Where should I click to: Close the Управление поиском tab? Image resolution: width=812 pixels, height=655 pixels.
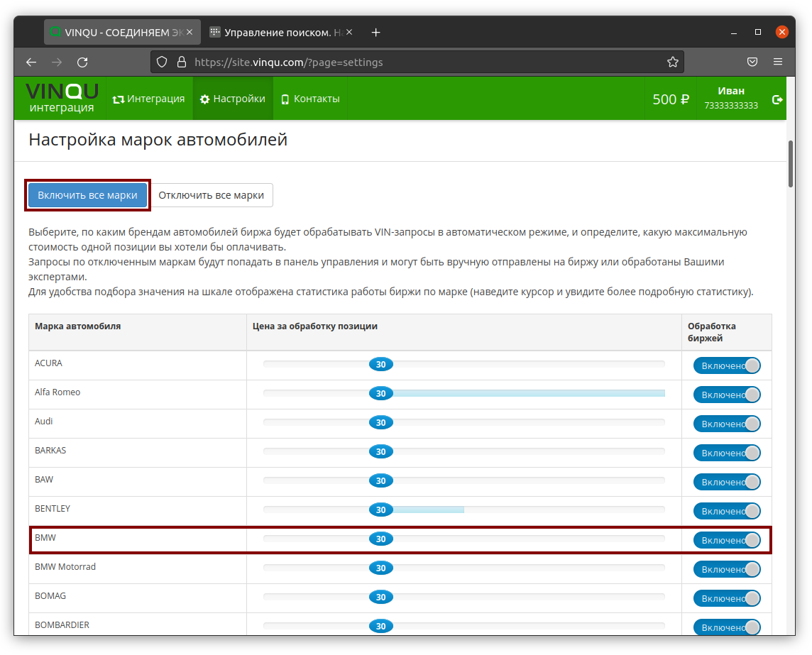click(x=349, y=32)
